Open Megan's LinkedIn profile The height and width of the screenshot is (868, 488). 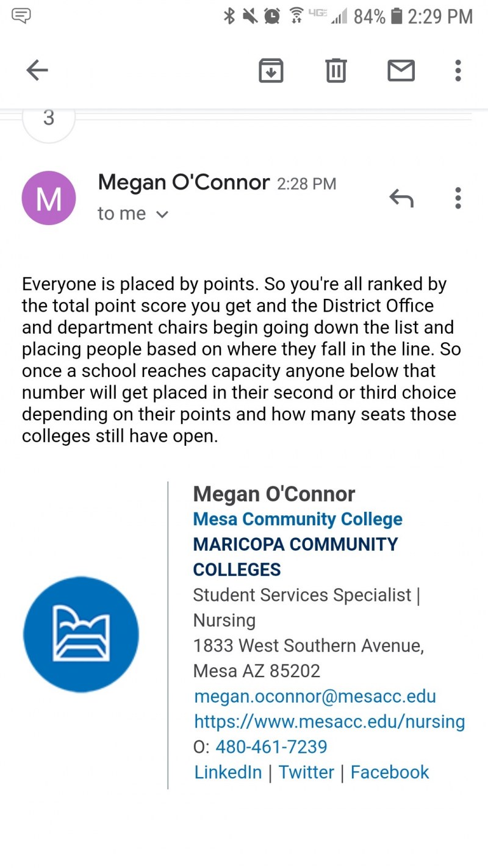point(228,772)
